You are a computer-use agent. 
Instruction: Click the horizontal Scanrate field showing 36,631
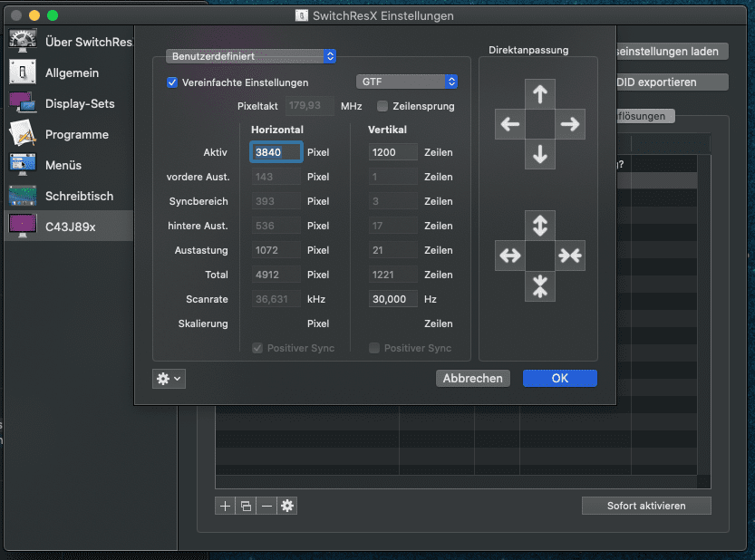point(276,299)
